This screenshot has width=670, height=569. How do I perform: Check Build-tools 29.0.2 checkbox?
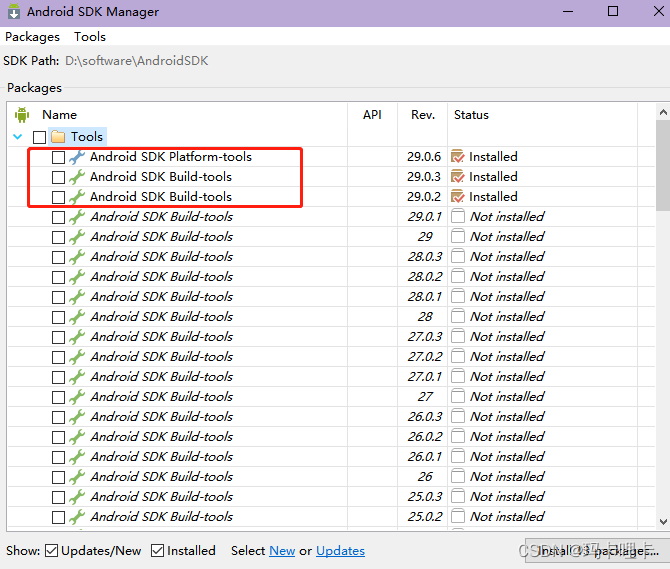58,197
